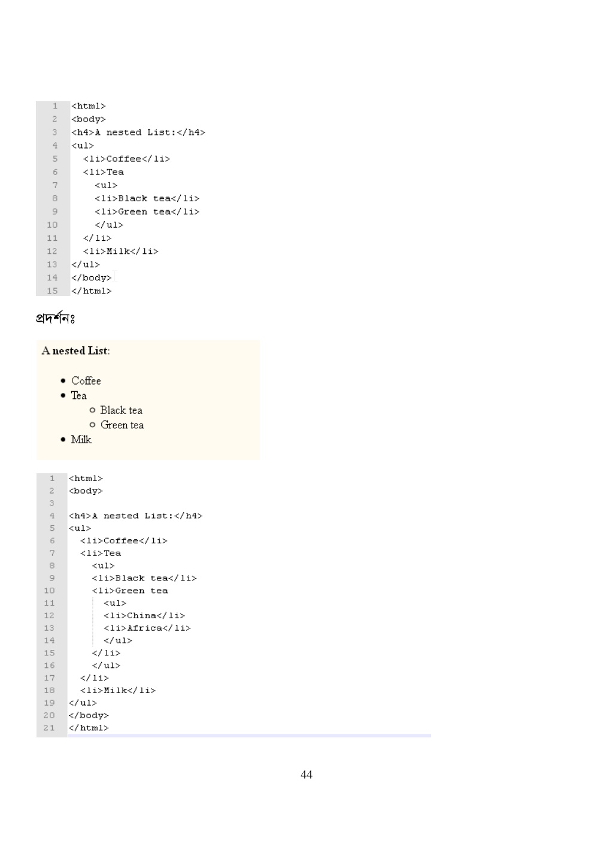Click <li>Black tea</li> on line 8

click(147, 199)
